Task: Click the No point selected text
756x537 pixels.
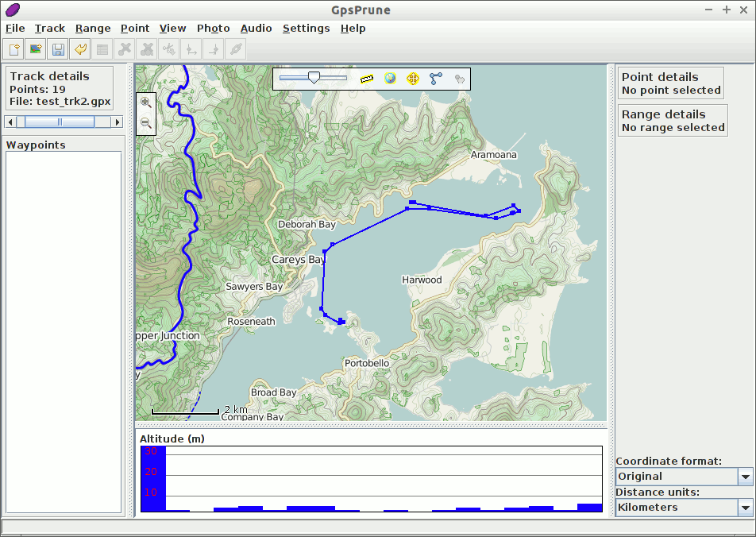Action: (671, 91)
